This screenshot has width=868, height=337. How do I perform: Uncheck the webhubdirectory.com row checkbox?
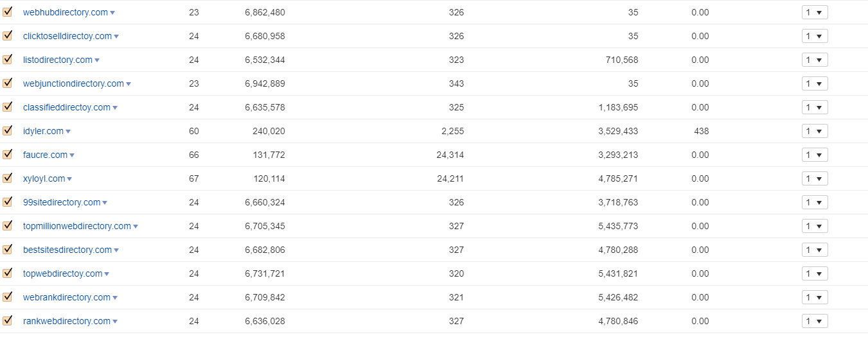[8, 12]
